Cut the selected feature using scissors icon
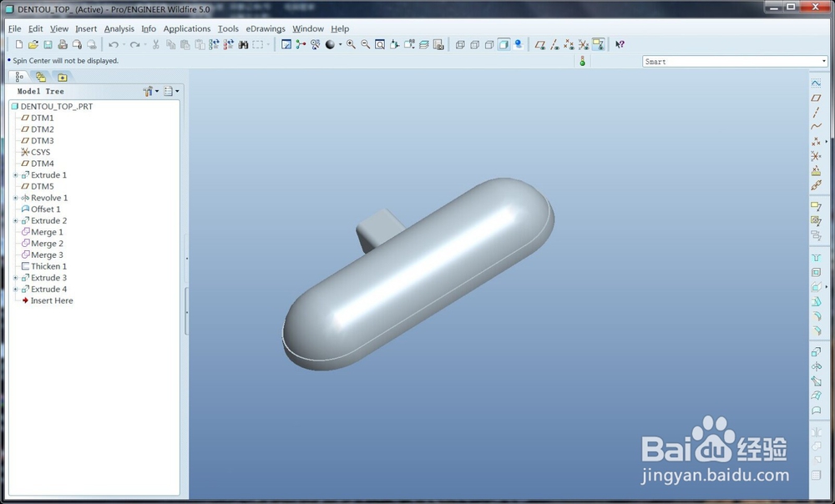 156,45
